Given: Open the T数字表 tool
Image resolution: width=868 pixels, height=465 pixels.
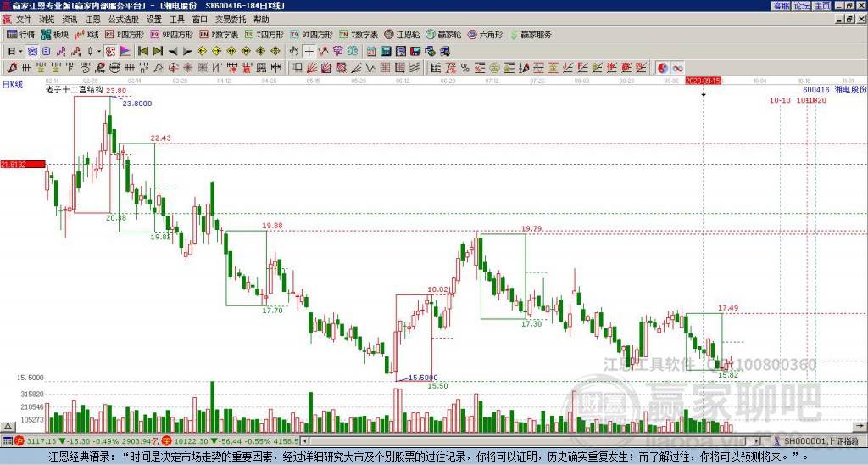Looking at the screenshot, I should point(359,34).
